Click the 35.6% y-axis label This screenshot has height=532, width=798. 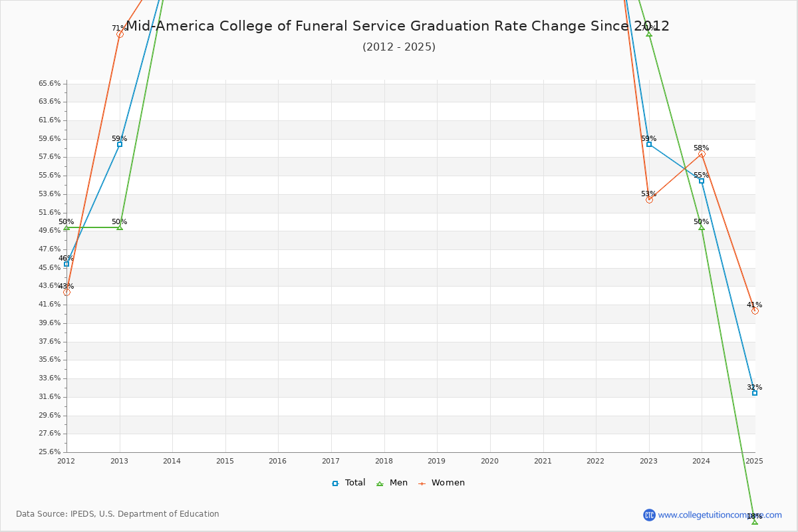coord(50,360)
